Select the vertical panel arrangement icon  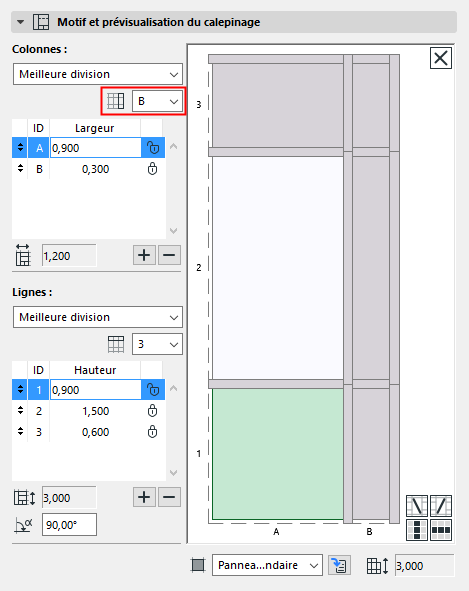[417, 530]
